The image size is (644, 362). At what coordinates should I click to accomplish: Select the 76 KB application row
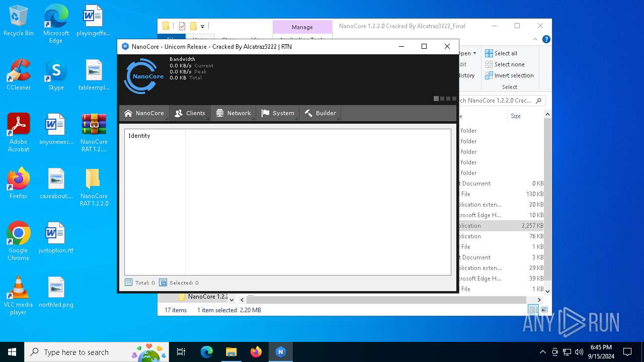pyautogui.click(x=502, y=236)
